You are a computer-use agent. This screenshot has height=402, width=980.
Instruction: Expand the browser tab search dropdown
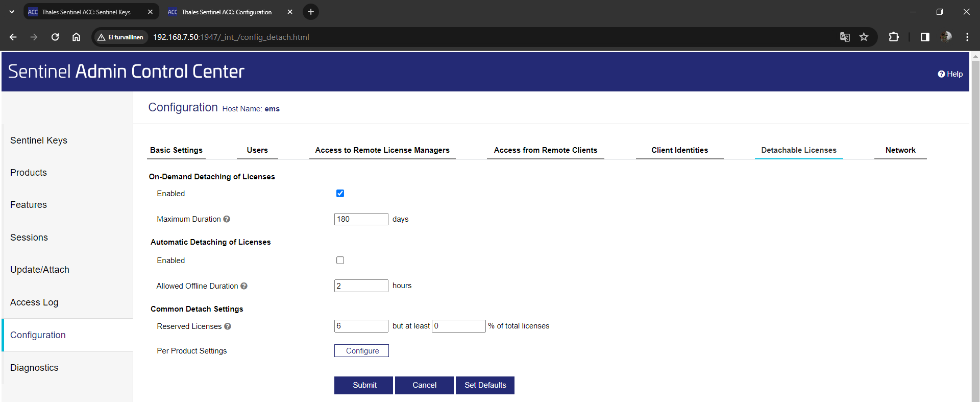pyautogui.click(x=12, y=12)
